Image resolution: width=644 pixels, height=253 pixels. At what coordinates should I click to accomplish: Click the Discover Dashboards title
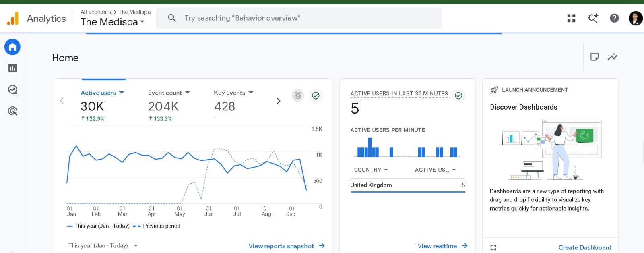524,107
